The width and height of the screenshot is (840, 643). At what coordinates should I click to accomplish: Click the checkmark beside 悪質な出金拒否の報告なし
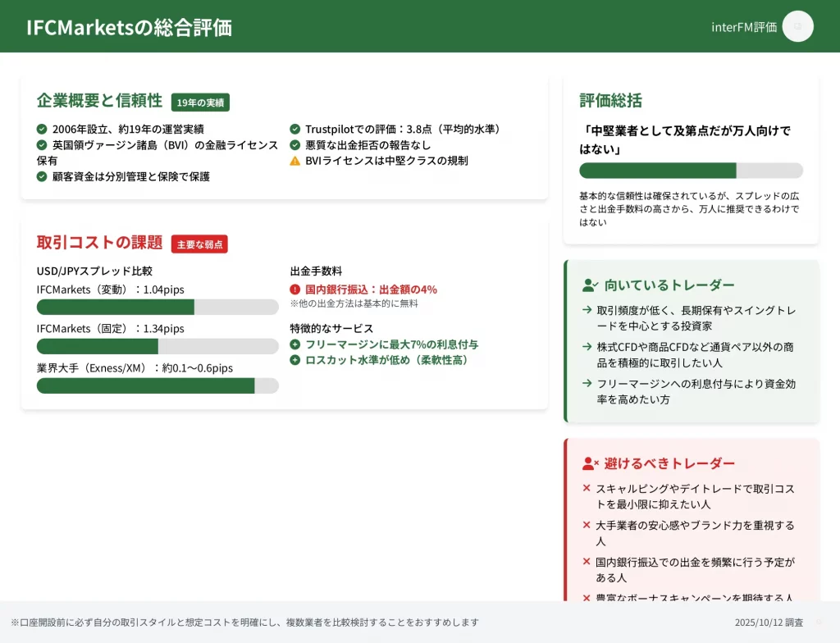tap(295, 145)
